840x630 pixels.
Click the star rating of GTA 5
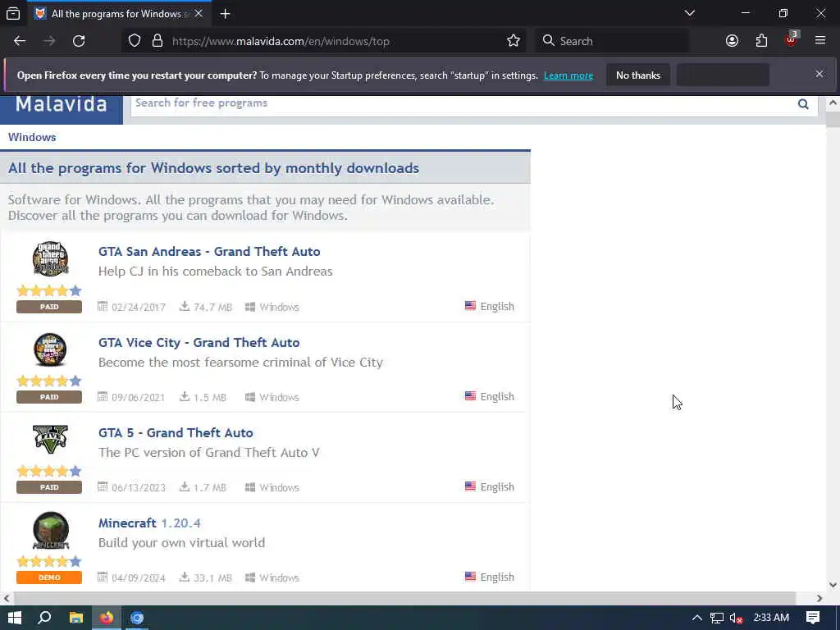click(x=49, y=471)
